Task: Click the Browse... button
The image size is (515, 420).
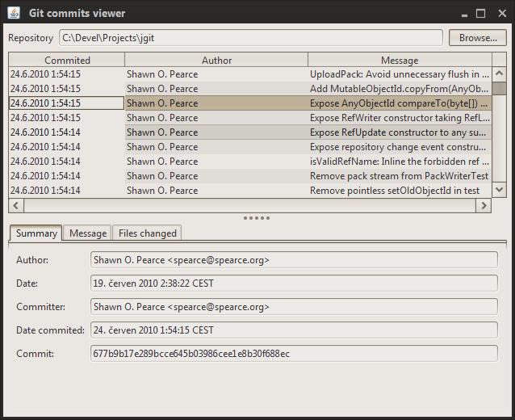Action: [x=478, y=38]
